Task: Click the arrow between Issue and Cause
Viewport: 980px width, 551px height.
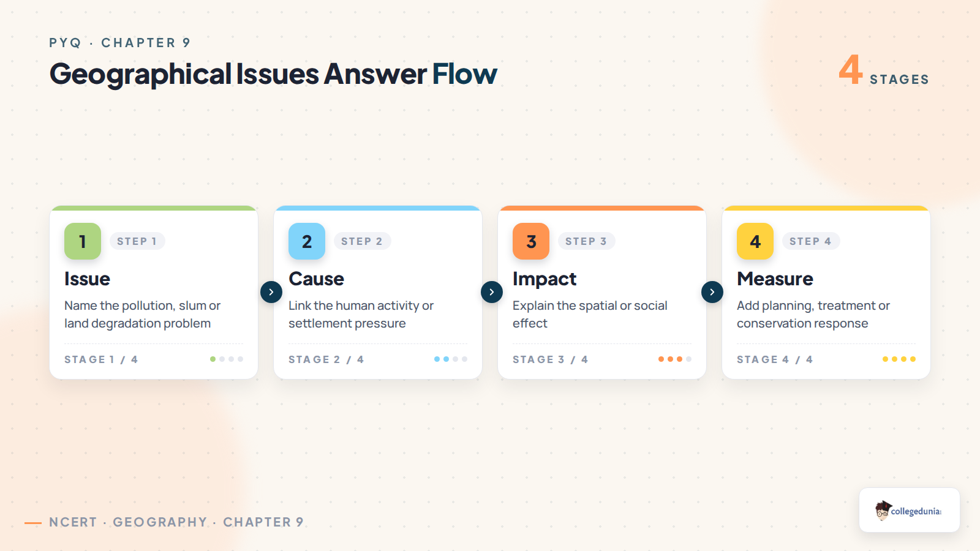Action: point(271,292)
